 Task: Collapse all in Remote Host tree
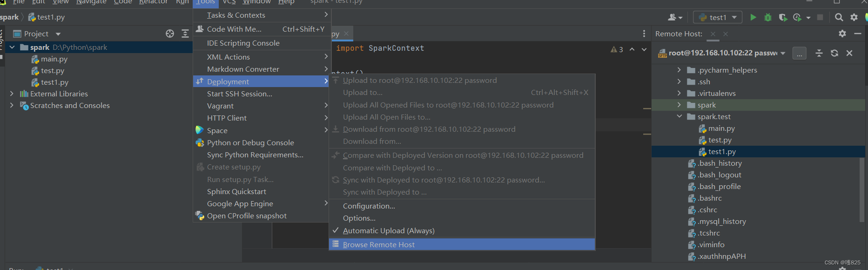819,53
